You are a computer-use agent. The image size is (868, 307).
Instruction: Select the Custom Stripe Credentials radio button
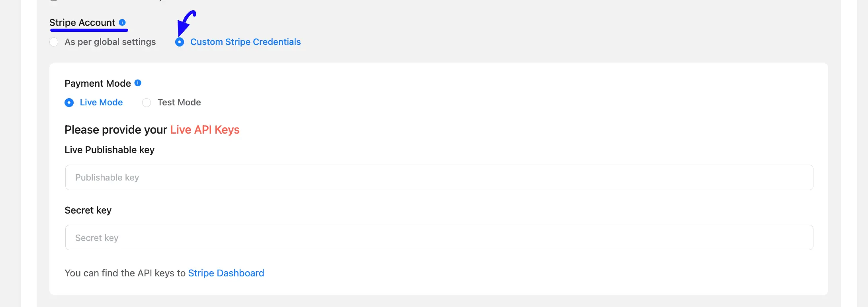(x=180, y=42)
